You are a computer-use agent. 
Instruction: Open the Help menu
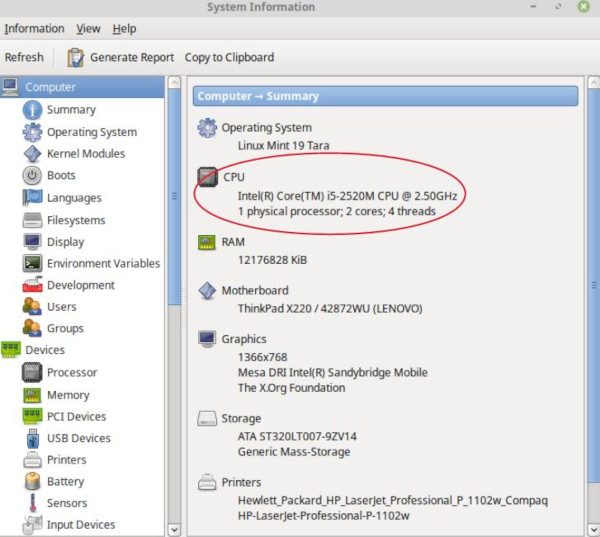124,29
